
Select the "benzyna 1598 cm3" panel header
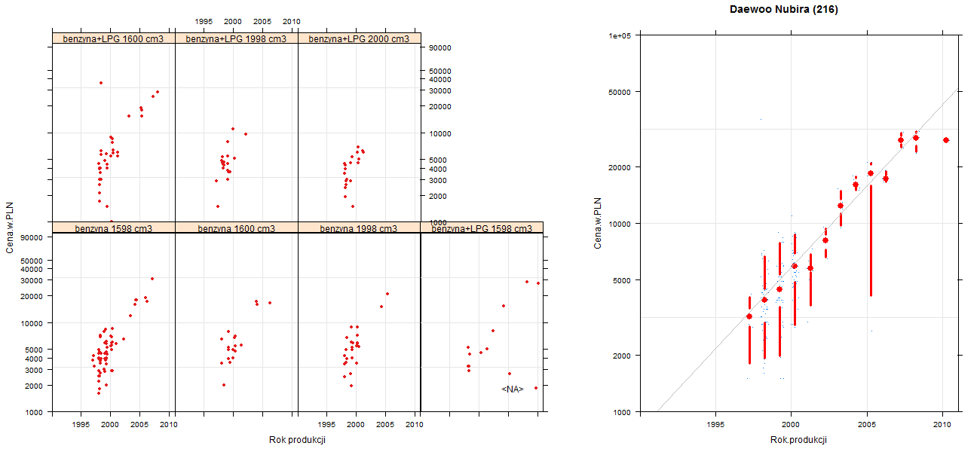click(113, 228)
